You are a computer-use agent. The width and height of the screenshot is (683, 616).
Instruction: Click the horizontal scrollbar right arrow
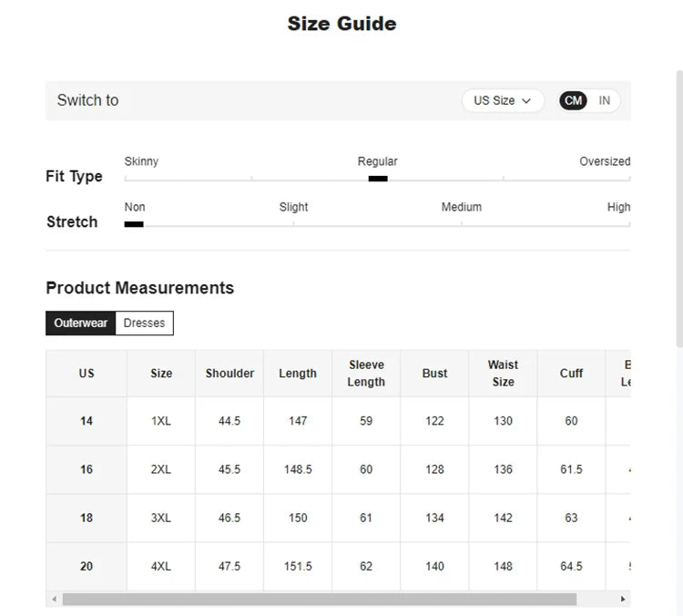coord(623,600)
